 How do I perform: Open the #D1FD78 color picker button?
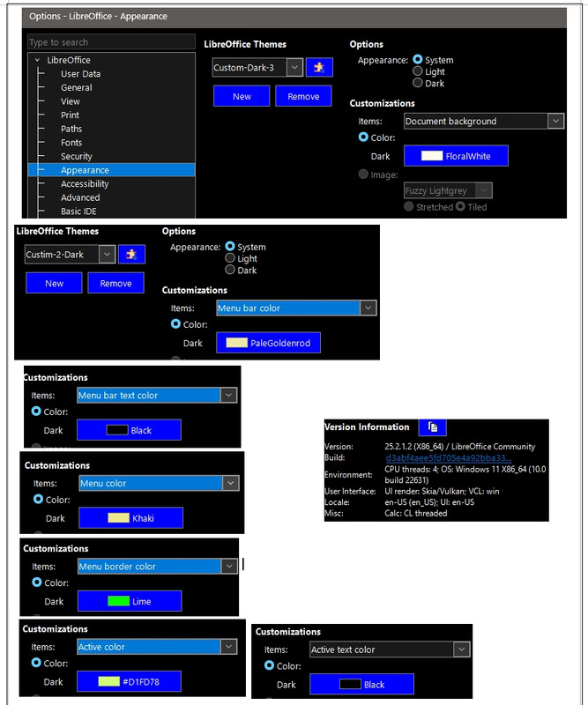click(x=129, y=682)
